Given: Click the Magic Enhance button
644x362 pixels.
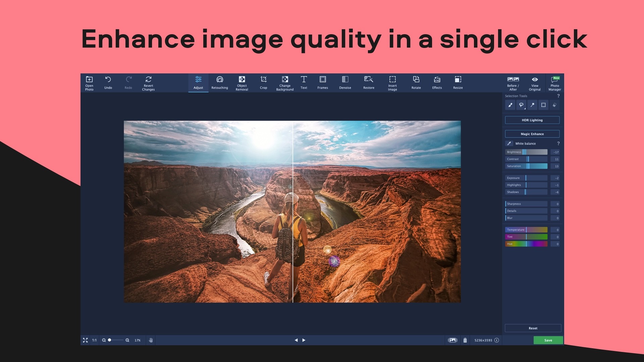Looking at the screenshot, I should click(x=532, y=134).
